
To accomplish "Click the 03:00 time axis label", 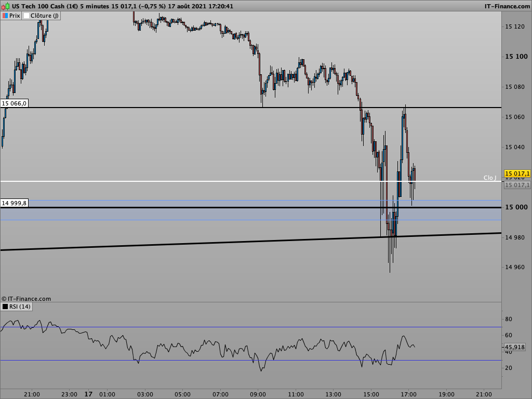I will pos(145,394).
